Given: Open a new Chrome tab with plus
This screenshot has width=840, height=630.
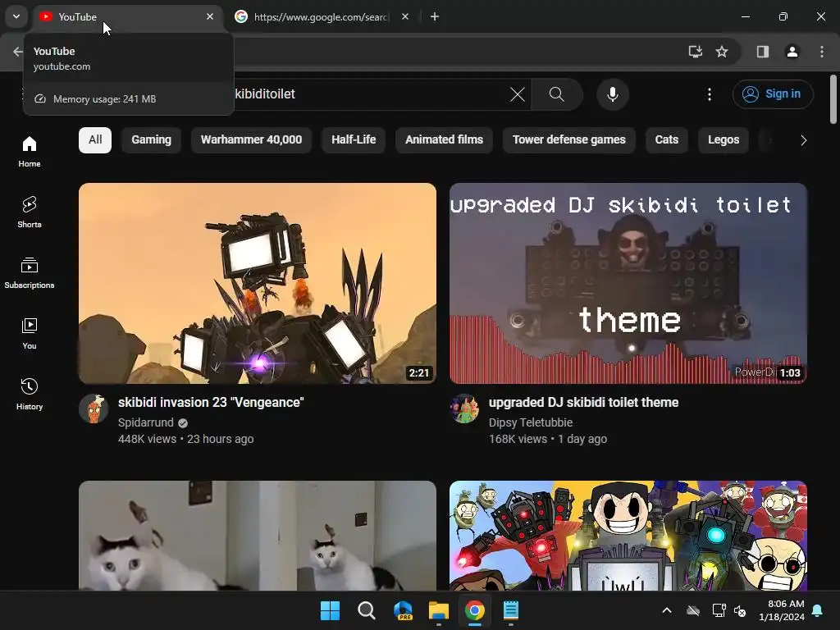Looking at the screenshot, I should pyautogui.click(x=435, y=16).
